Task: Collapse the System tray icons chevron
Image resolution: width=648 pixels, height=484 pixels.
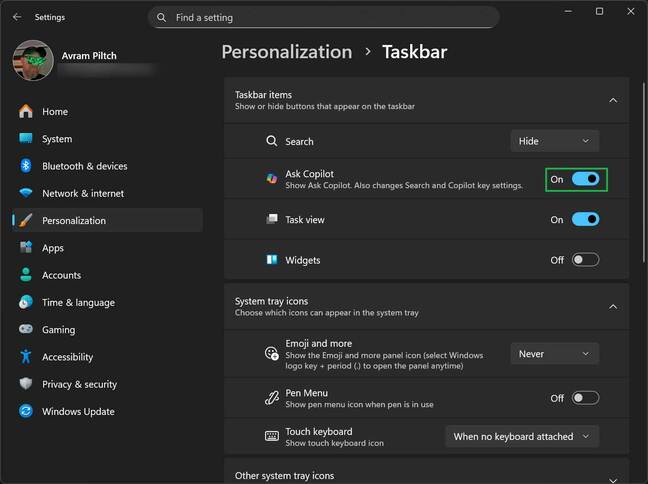Action: click(613, 307)
